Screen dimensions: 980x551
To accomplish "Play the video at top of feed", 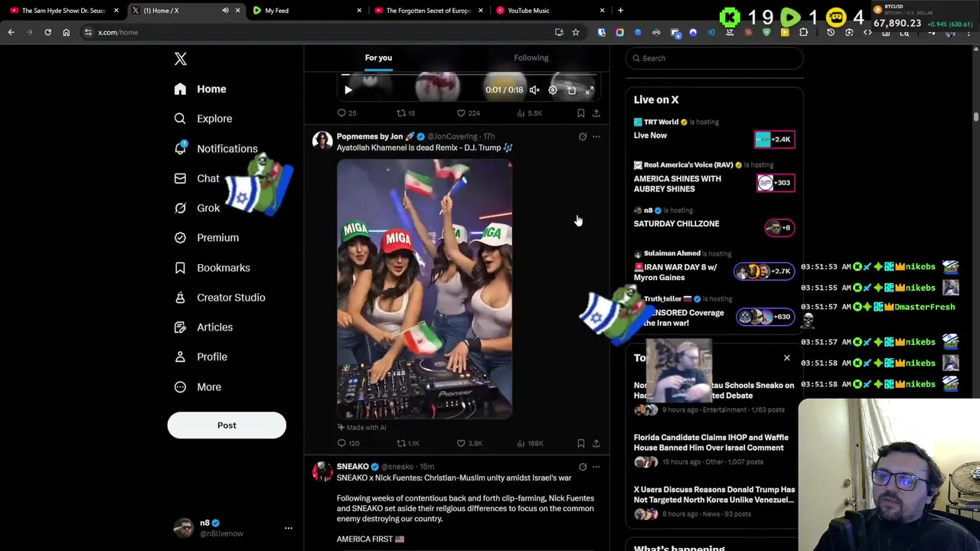I will 348,90.
